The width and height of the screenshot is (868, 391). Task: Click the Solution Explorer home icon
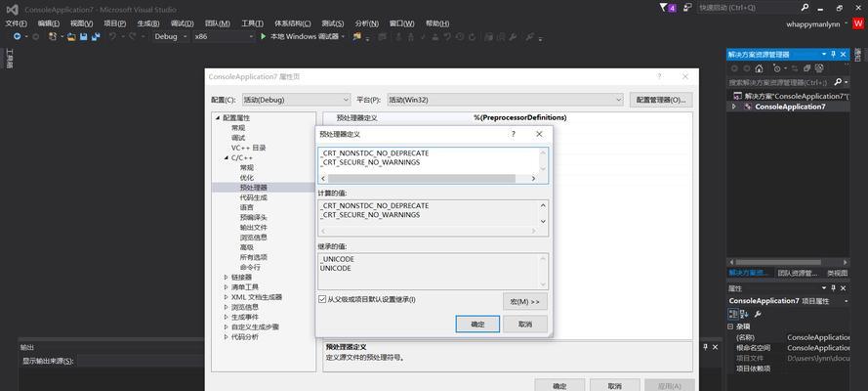pos(759,68)
